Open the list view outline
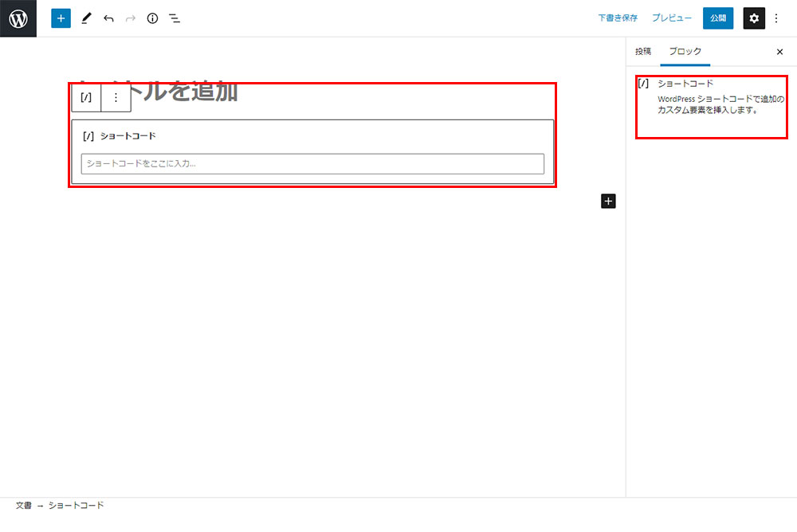Screen dimensions: 797x532 point(175,18)
